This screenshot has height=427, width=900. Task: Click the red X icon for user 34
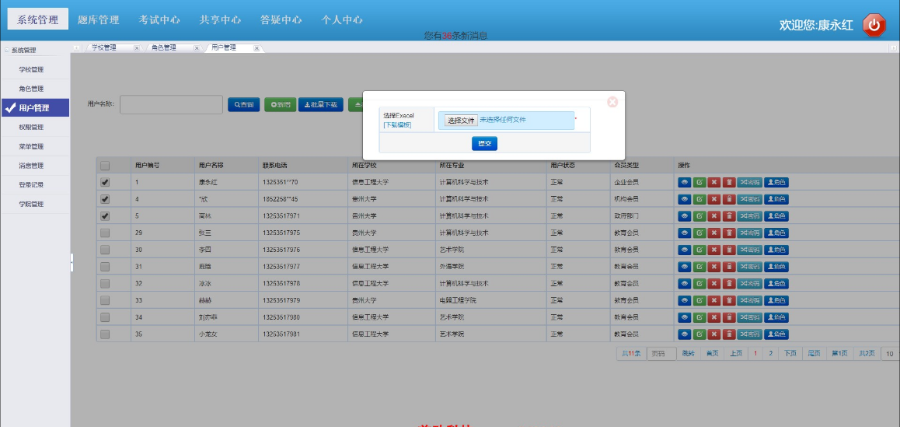click(x=713, y=317)
